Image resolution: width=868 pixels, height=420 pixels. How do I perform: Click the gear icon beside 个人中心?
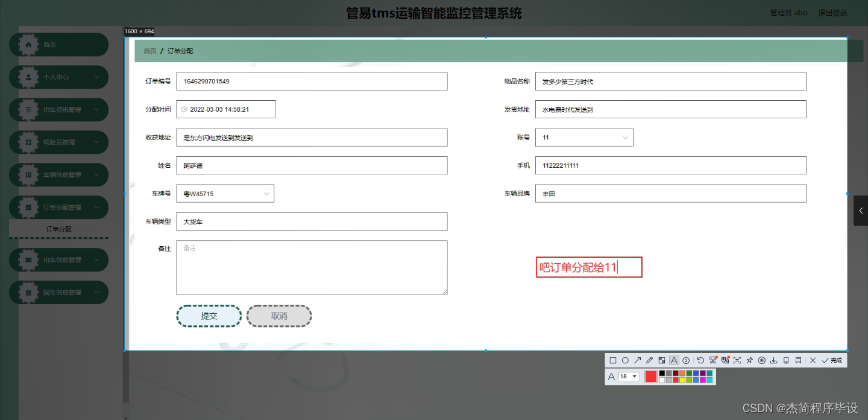click(x=28, y=77)
